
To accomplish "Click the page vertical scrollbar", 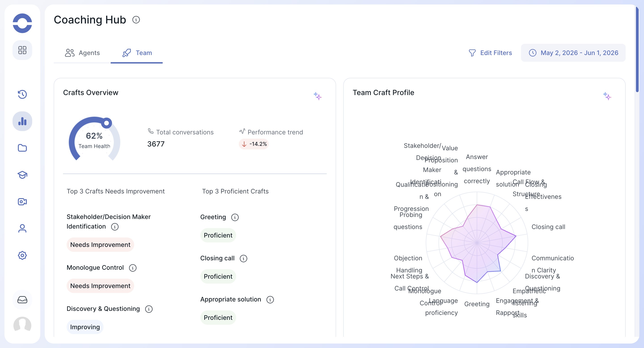I will click(x=637, y=50).
